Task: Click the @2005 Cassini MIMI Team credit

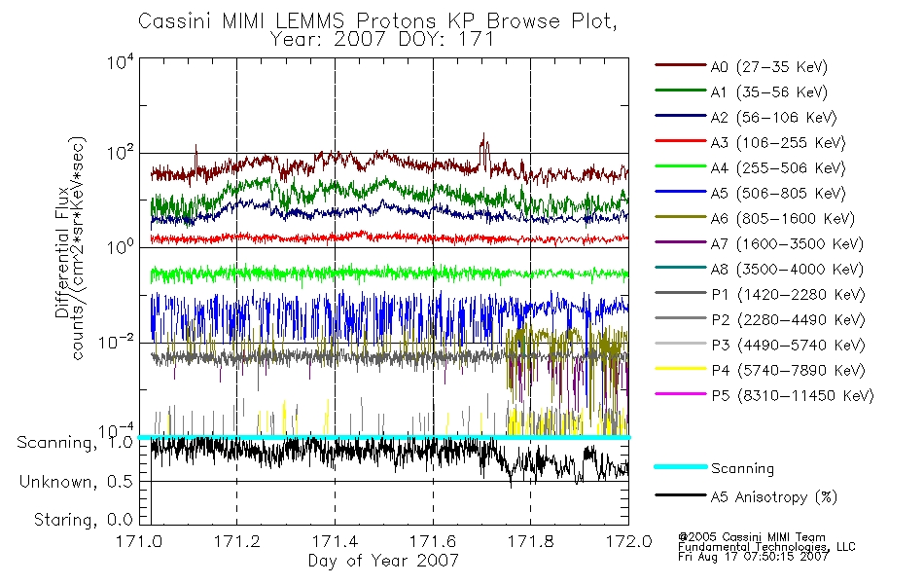Action: 751,537
